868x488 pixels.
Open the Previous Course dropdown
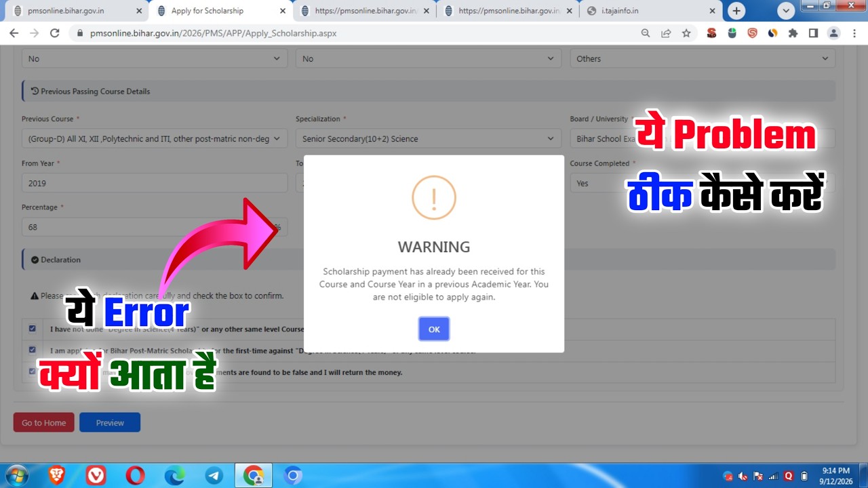[155, 138]
